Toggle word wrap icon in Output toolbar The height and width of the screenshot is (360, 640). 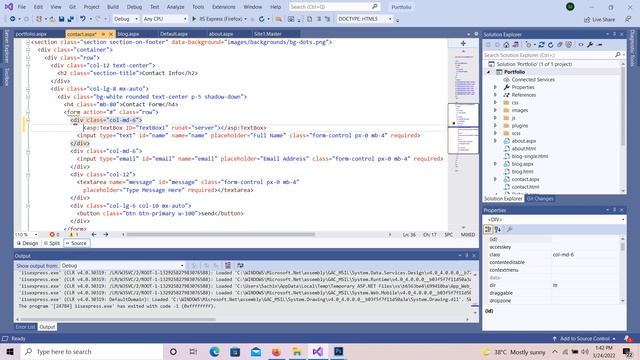pos(240,266)
